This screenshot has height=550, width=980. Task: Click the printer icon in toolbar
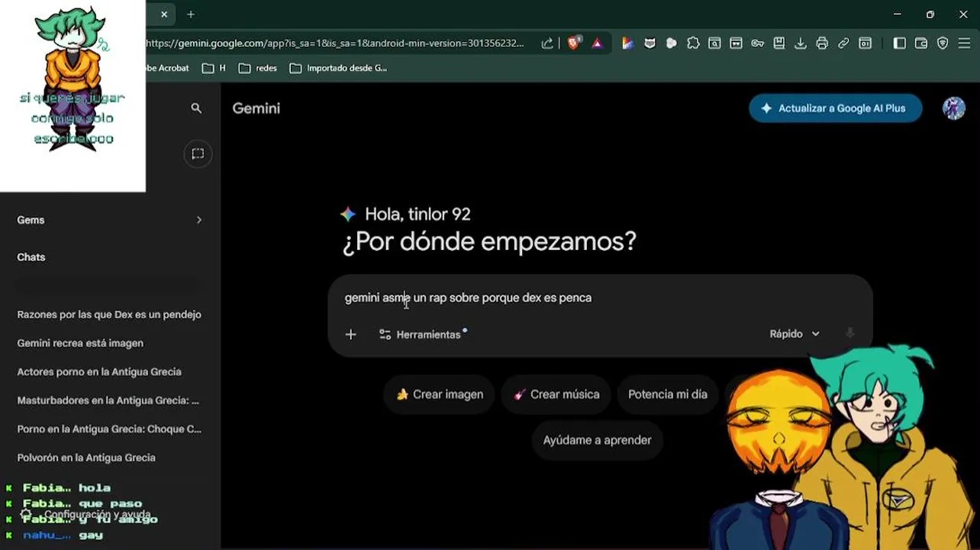click(x=821, y=44)
